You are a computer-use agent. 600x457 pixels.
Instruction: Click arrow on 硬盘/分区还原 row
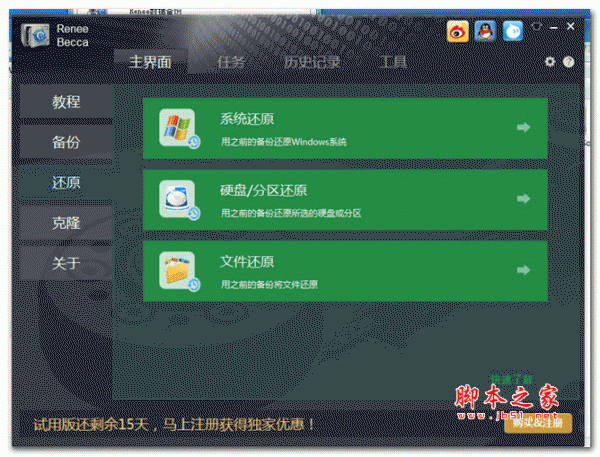click(523, 199)
